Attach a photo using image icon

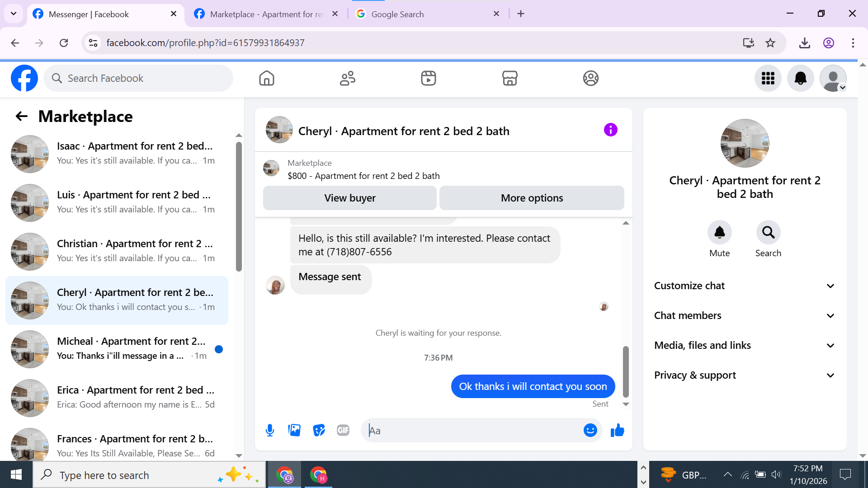click(294, 430)
